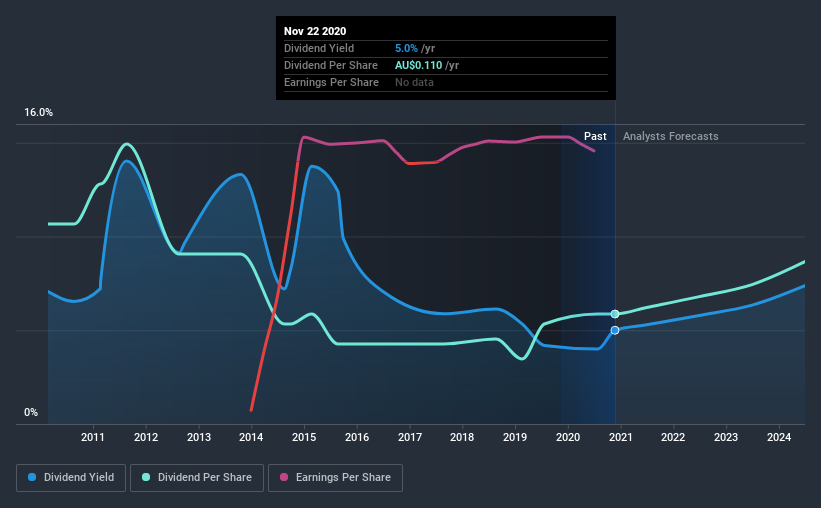Click the 2015 axis label
Viewport: 821px width, 508px height.
[304, 437]
